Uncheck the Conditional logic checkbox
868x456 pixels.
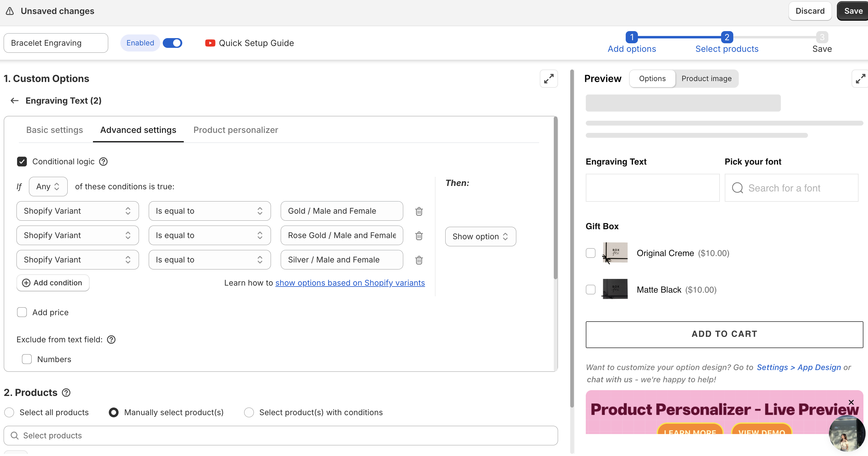[22, 162]
